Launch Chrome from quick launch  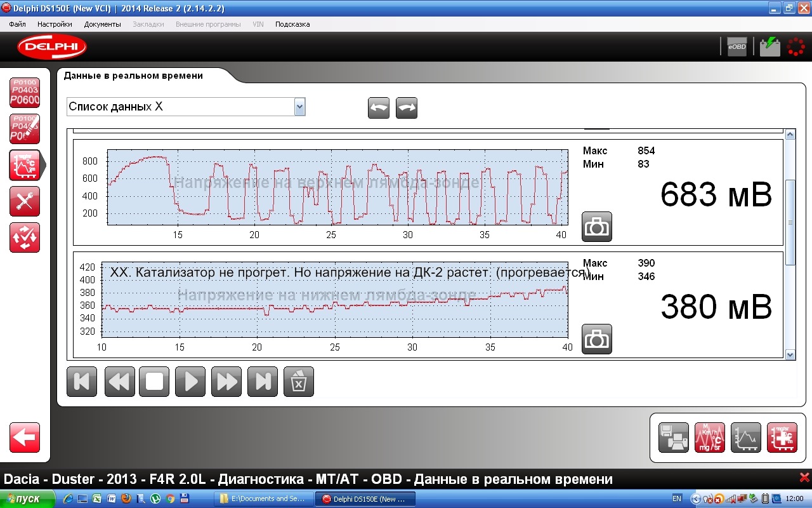(x=170, y=499)
